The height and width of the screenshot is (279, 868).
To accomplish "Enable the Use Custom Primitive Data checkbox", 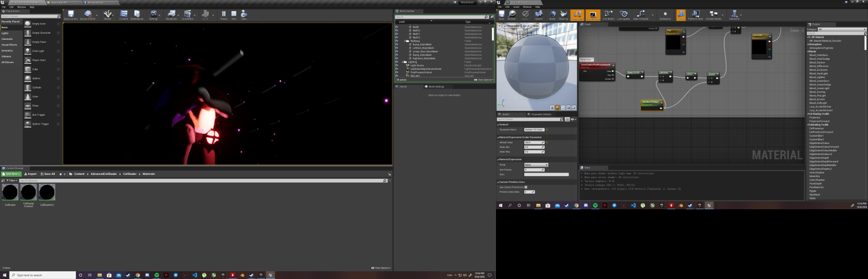I will click(x=526, y=187).
